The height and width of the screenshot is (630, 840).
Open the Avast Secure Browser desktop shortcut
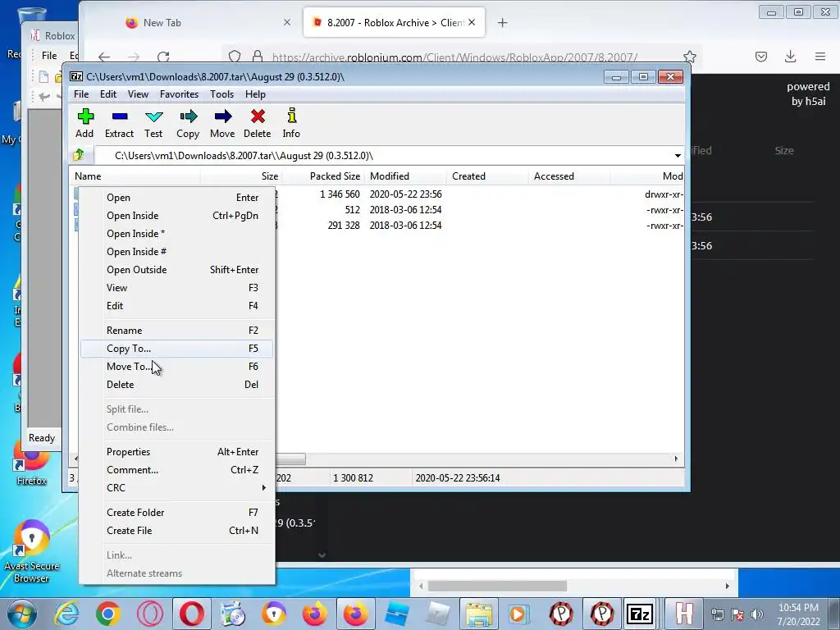[32, 552]
